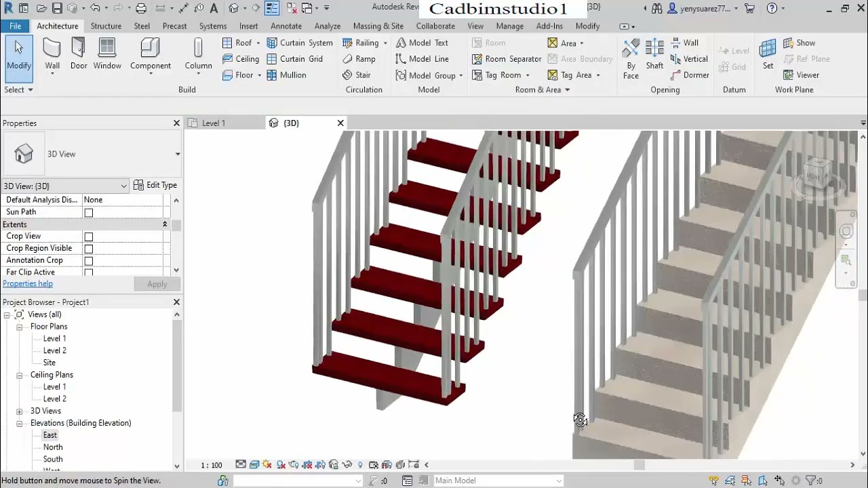
Task: Select the Shaft opening tool
Action: click(654, 54)
